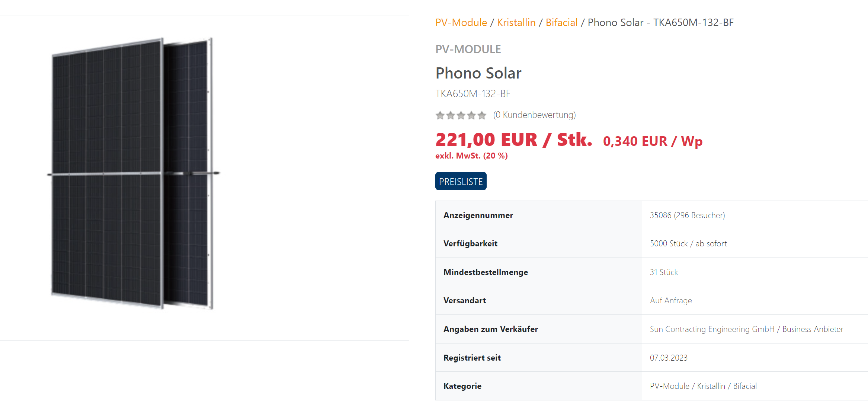Click the Anzeigennummer value 35086

tap(660, 215)
